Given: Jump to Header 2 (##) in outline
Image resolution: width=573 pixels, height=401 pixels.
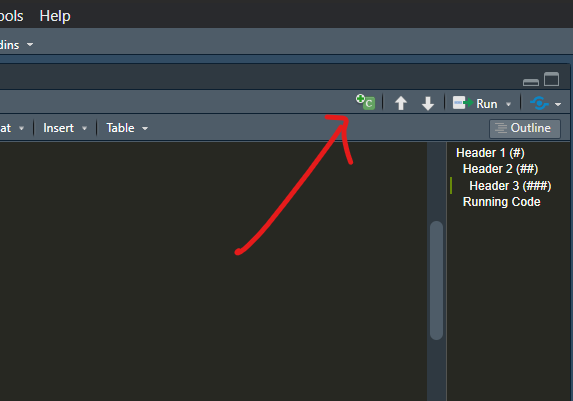Looking at the screenshot, I should [500, 169].
